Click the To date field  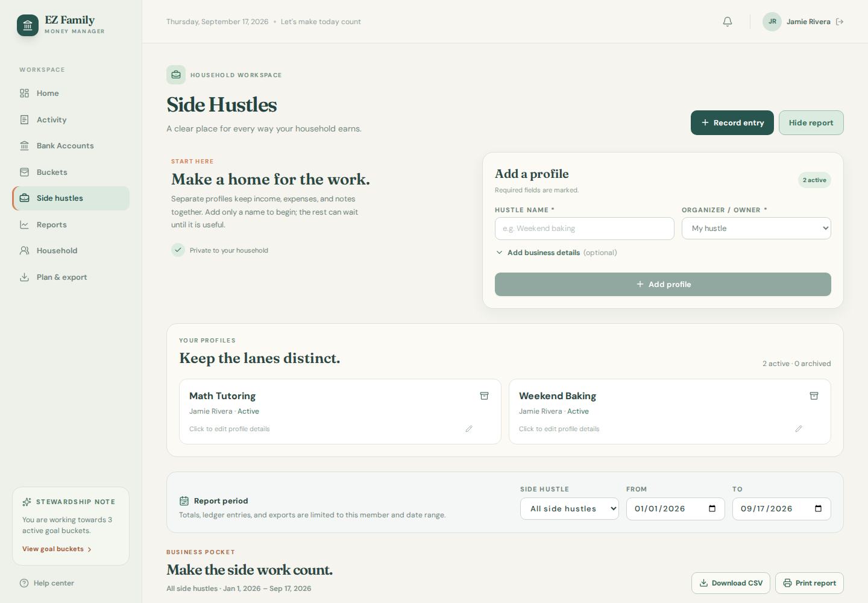[x=782, y=508]
